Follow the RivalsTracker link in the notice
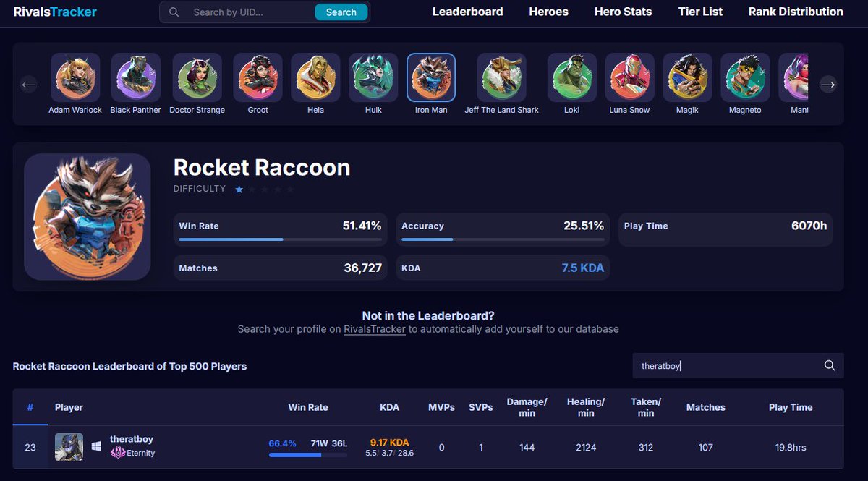Image resolution: width=868 pixels, height=481 pixels. point(375,329)
